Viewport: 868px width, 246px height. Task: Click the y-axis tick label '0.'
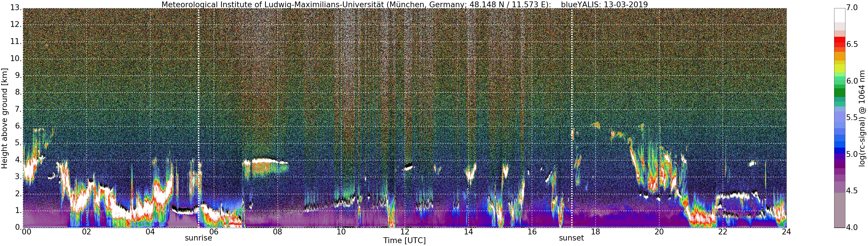(x=19, y=227)
